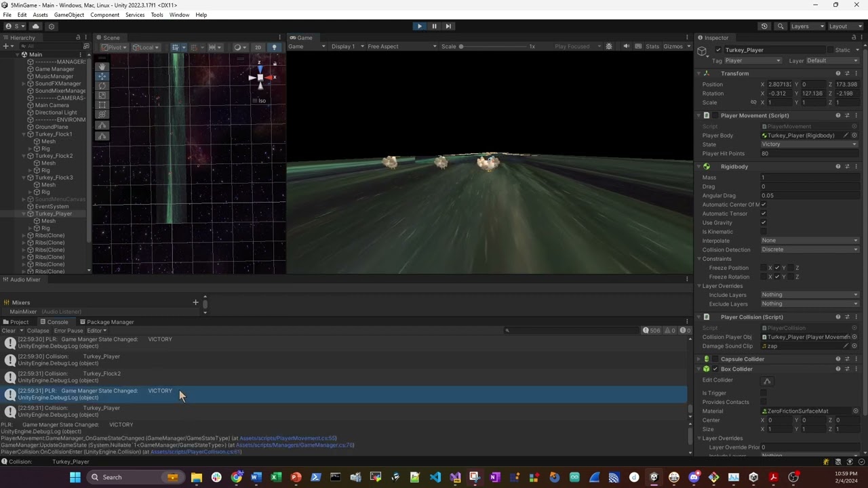This screenshot has width=868, height=488.
Task: Open the GameObject menu
Action: 69,15
